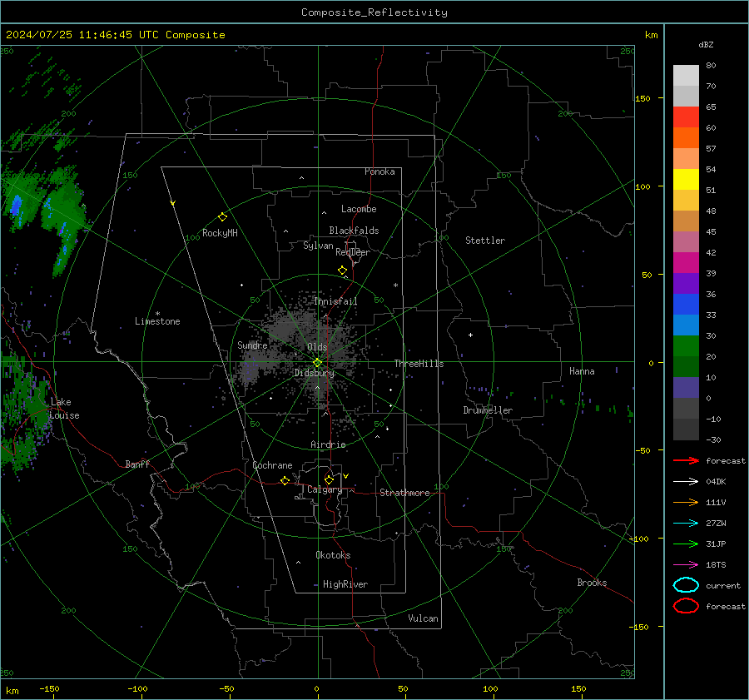This screenshot has width=749, height=700.
Task: Click the Blackfalds city label
Action: coord(354,231)
